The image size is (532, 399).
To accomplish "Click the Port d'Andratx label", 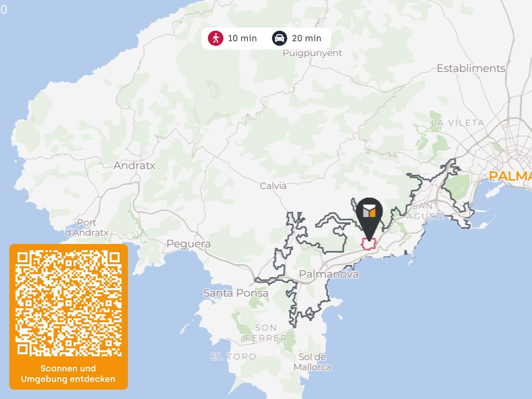I will [x=86, y=228].
